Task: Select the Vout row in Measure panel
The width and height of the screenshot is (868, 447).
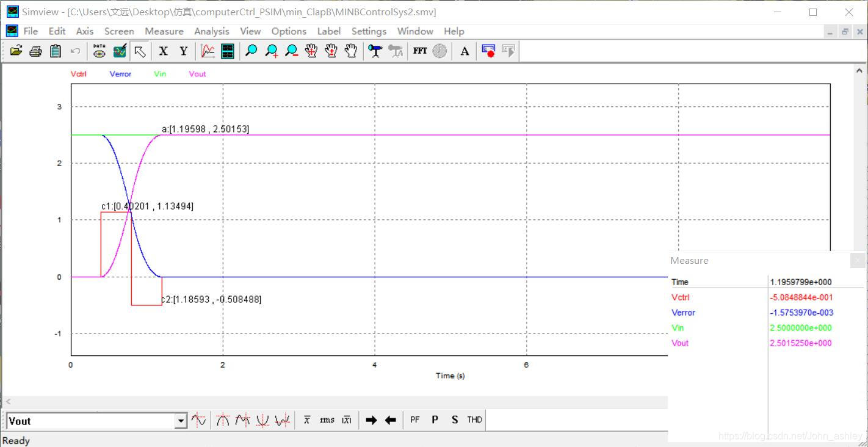Action: tap(767, 343)
